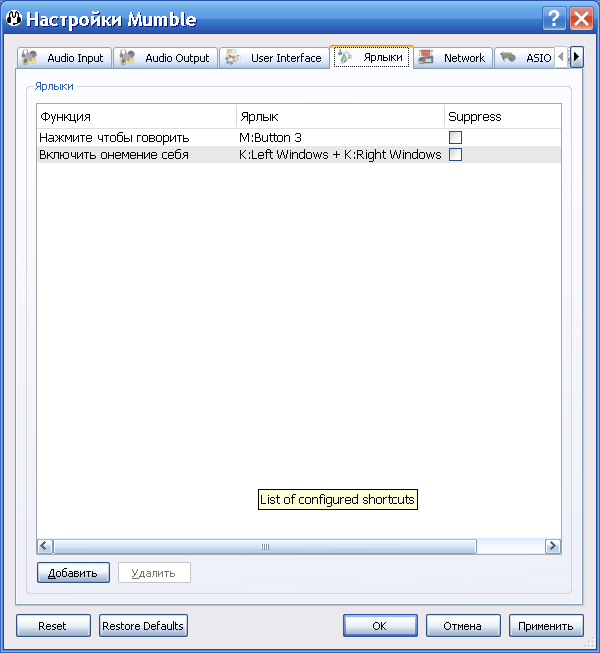The image size is (600, 653).
Task: Click the User Interface tab icon
Action: pyautogui.click(x=232, y=57)
